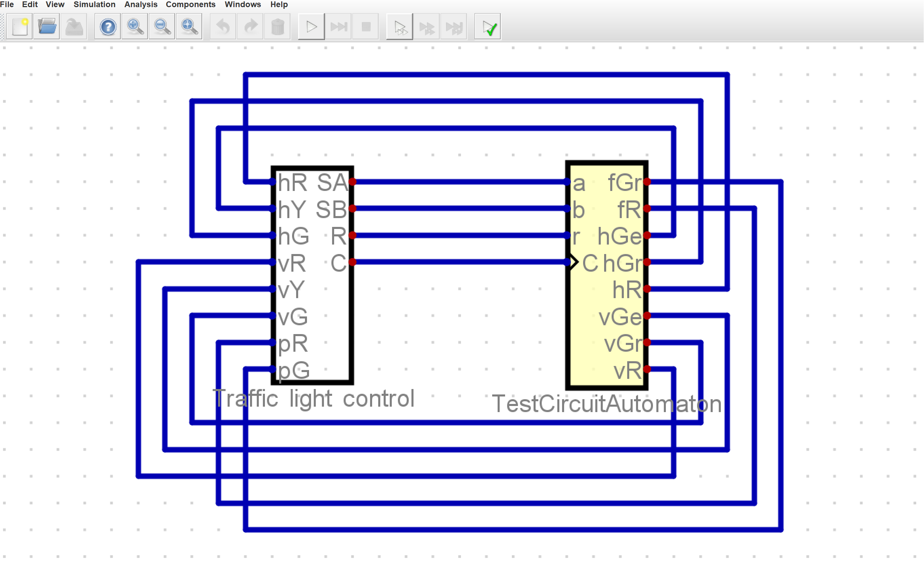Save the circuit with the Save icon

(x=74, y=26)
